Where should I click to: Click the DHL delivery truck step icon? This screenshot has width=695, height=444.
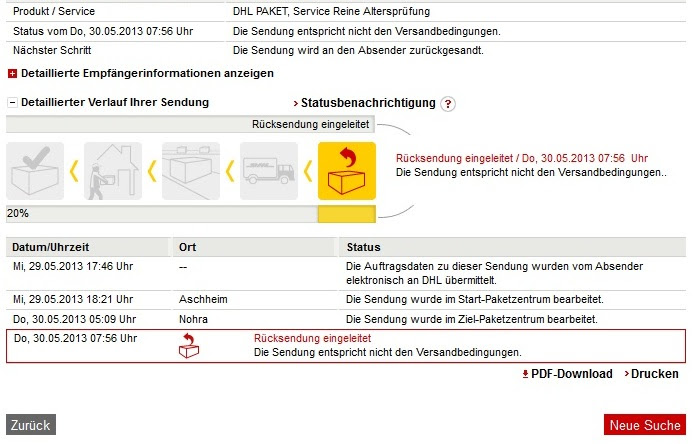pos(269,171)
